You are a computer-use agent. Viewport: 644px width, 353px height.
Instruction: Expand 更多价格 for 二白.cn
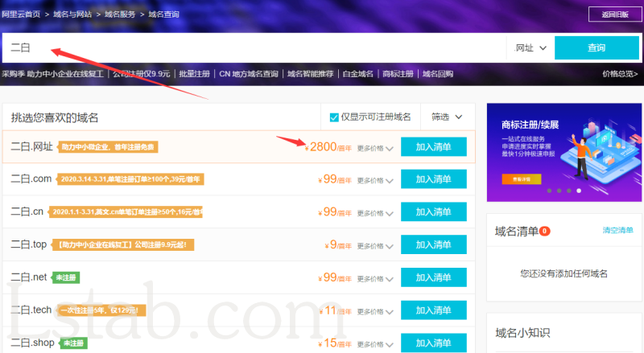pos(375,213)
